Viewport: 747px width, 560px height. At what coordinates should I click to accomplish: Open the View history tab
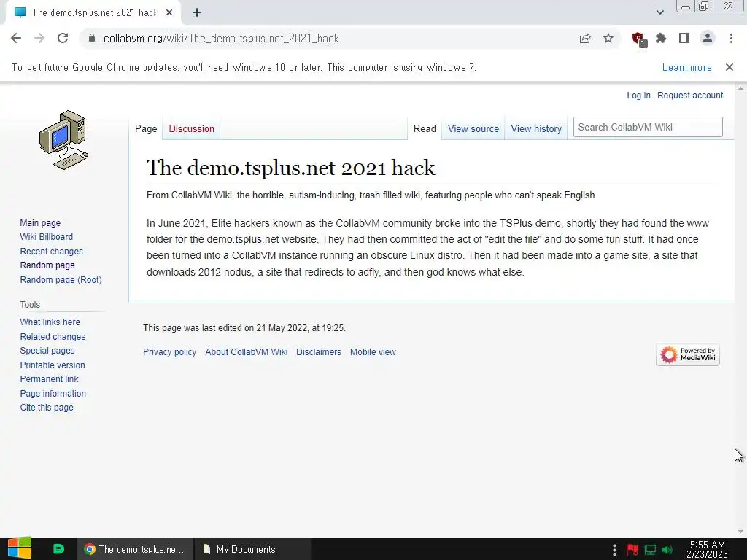point(536,128)
